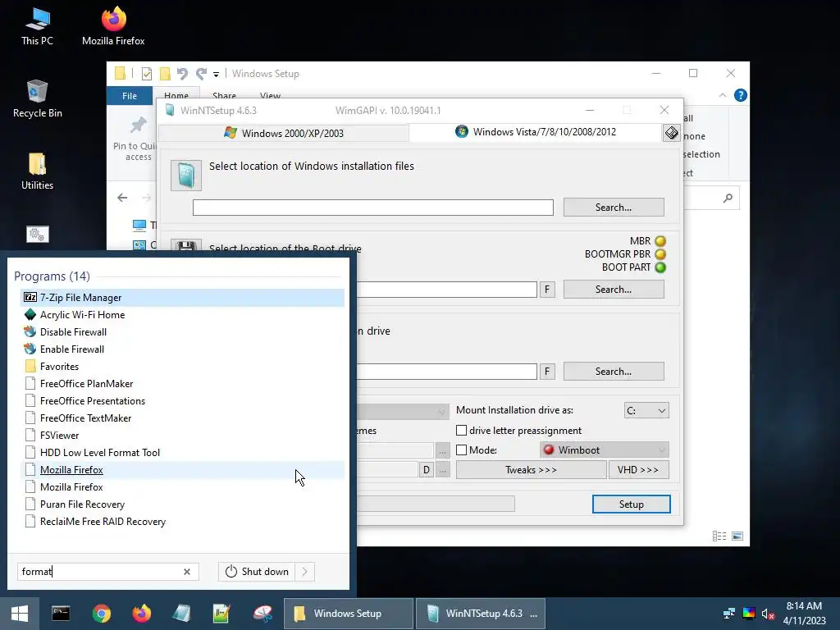
Task: Click the Explorer properties quick access icon
Action: [x=147, y=74]
